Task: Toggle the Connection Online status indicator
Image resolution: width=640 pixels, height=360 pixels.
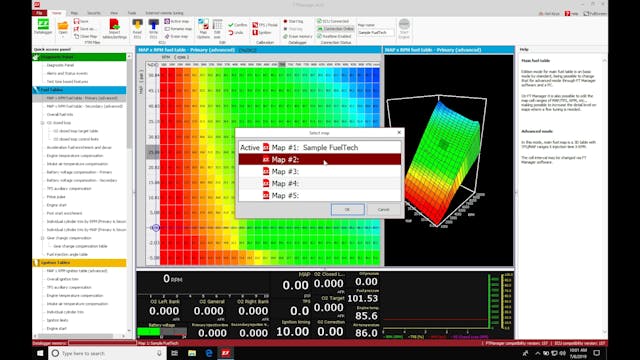Action: 335,29
